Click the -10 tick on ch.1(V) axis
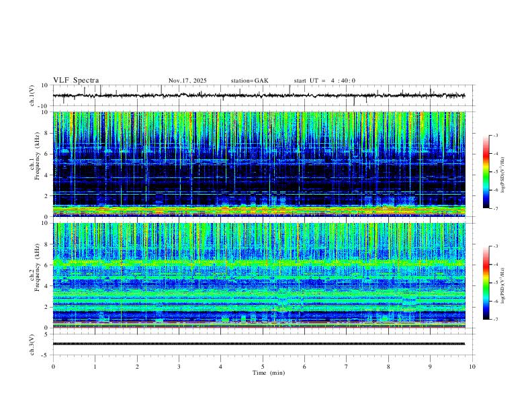532x411 pixels. pyautogui.click(x=43, y=107)
